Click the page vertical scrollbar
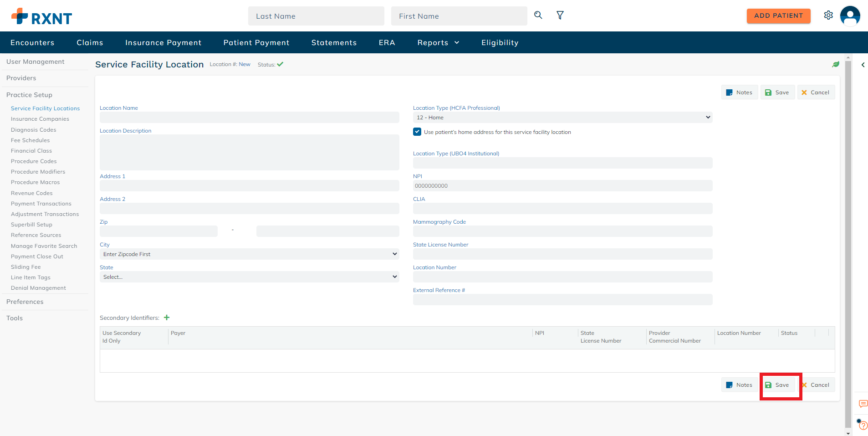The image size is (868, 436). tap(848, 245)
